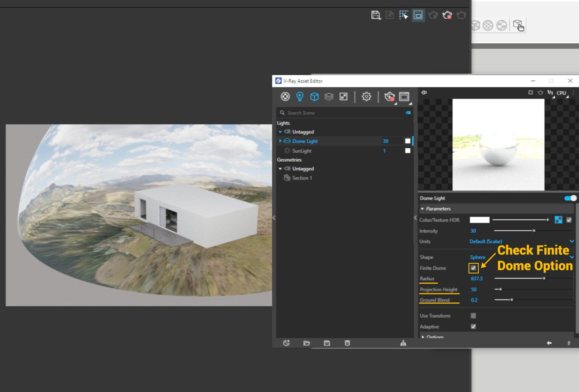The image size is (579, 392).
Task: Select the Lights category icon
Action: pos(300,96)
